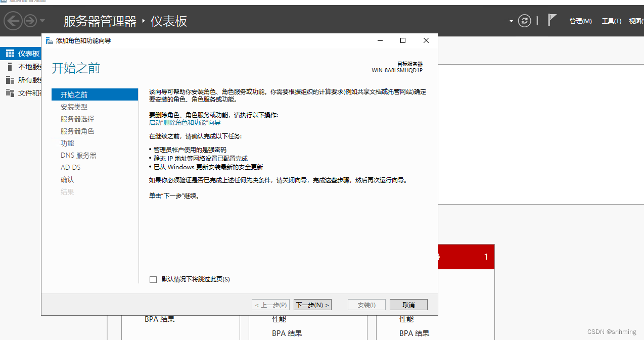
Task: Click the wizard title bar server icon
Action: click(49, 40)
